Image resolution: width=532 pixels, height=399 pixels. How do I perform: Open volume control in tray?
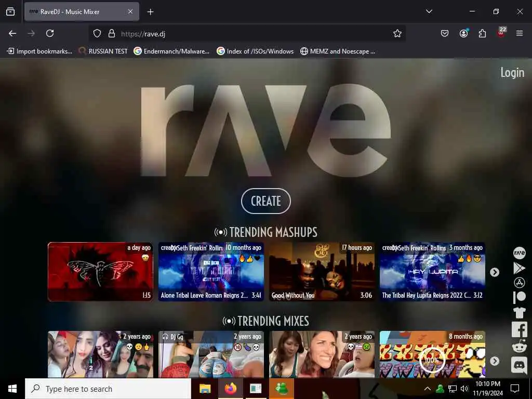(x=464, y=389)
